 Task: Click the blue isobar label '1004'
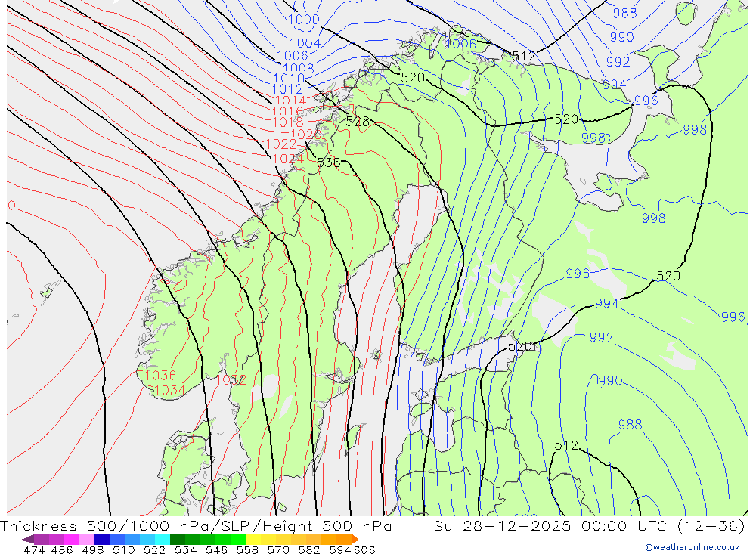[305, 43]
